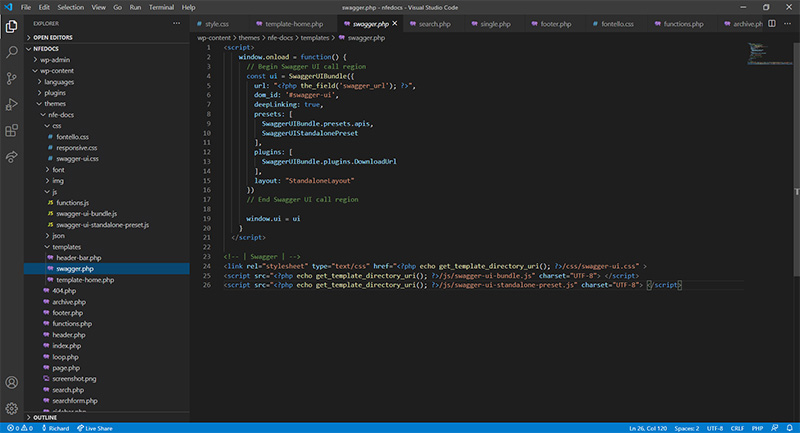Open the Live Share activity bar icon

tap(11, 156)
